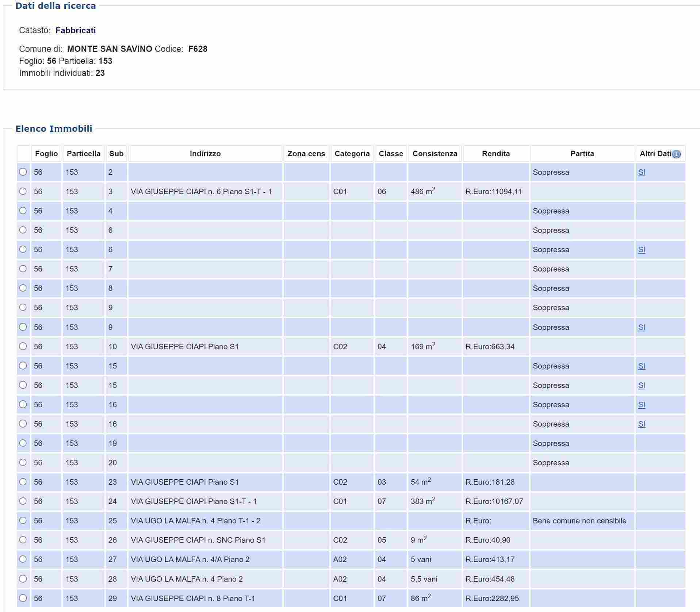Select Sub 27 at Via Ugo La Malfa 4/A
Screen dimensions: 700x612
(x=23, y=559)
